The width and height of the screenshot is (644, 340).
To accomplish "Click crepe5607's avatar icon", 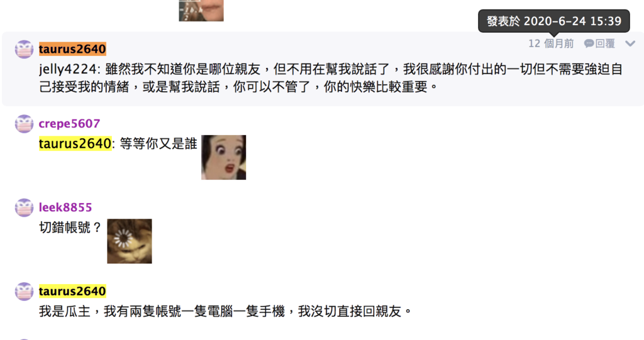I will pyautogui.click(x=25, y=124).
